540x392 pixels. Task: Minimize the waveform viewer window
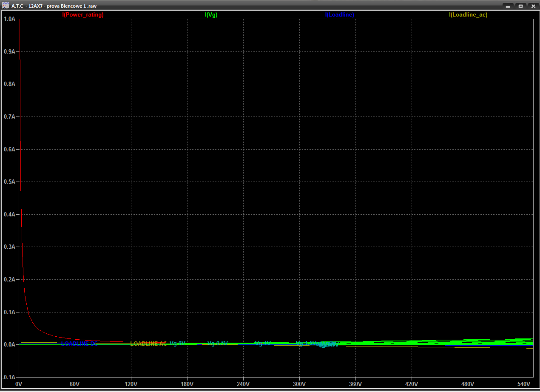[508, 6]
